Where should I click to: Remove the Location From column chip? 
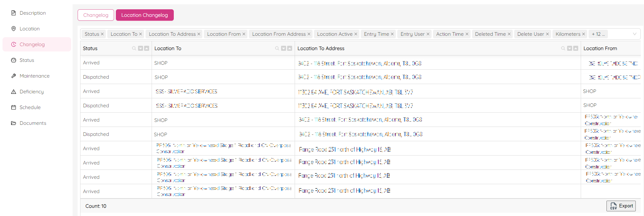(244, 34)
